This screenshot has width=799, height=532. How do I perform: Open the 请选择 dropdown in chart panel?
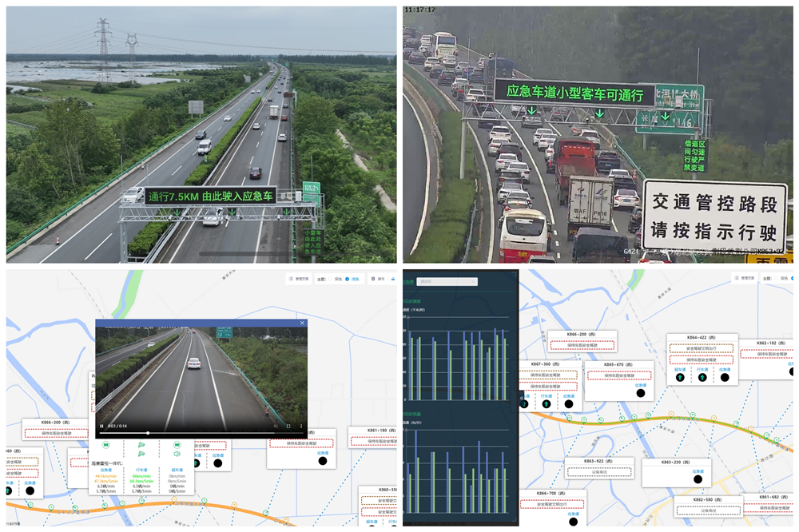coord(447,281)
